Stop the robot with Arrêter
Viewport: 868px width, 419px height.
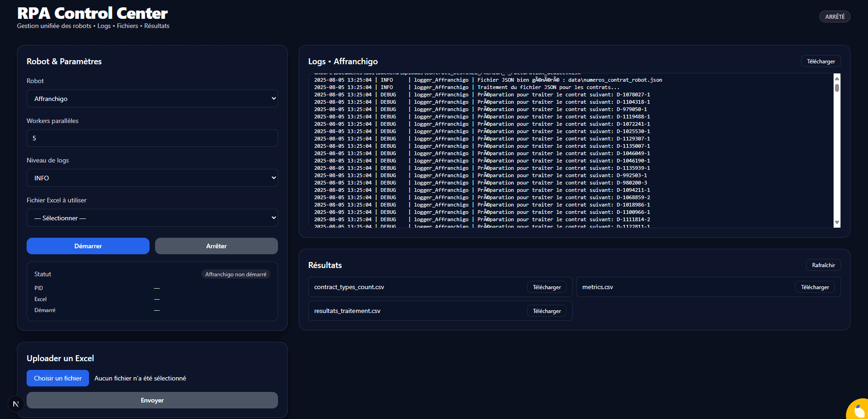(217, 246)
